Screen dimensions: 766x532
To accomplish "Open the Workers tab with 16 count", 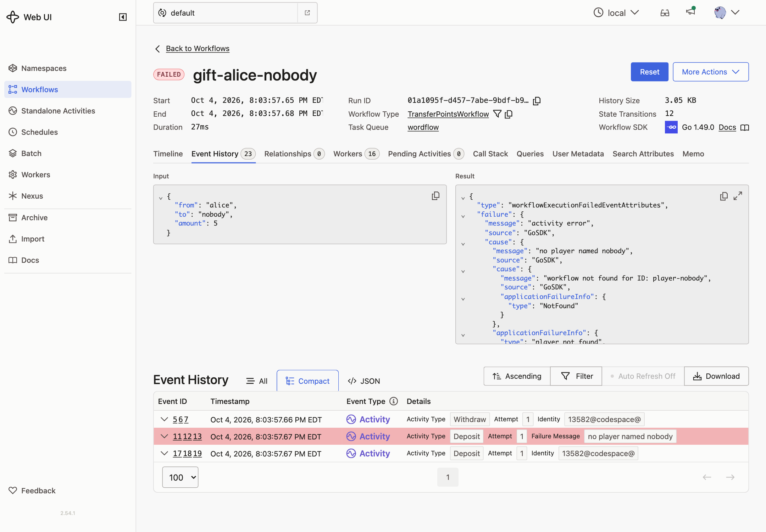I will [356, 154].
